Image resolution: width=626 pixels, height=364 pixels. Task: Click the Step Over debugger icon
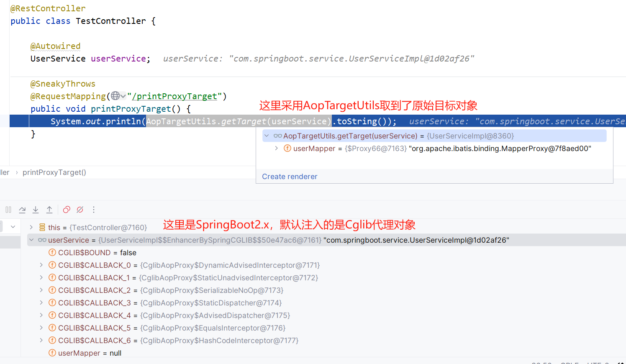coord(22,210)
